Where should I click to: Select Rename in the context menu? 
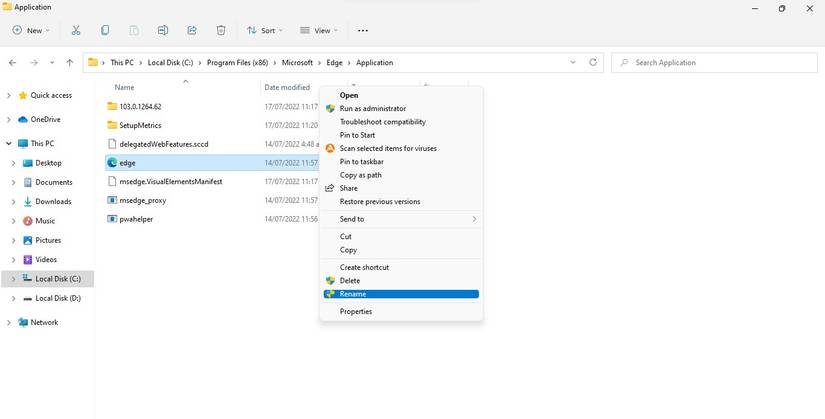pos(401,294)
